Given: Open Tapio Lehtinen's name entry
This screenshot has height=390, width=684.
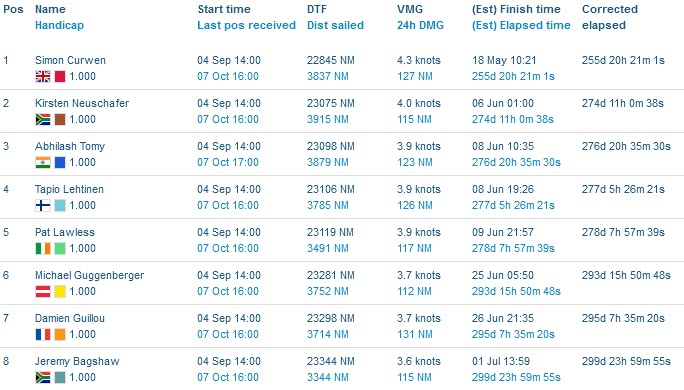Looking at the screenshot, I should [x=69, y=189].
